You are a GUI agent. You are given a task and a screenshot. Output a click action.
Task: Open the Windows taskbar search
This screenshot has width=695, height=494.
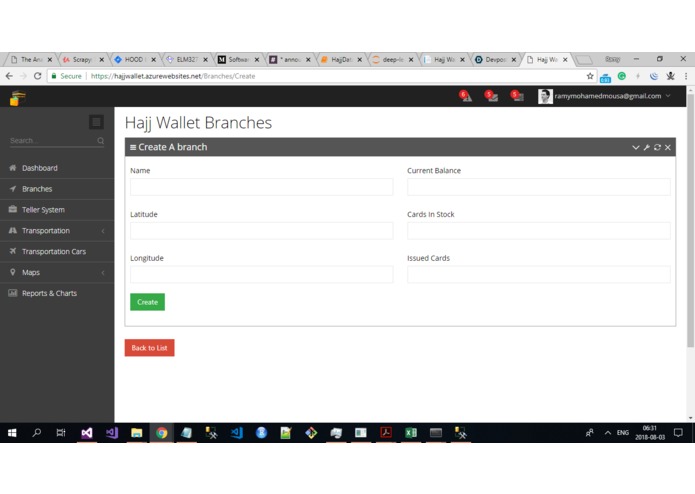coord(37,433)
